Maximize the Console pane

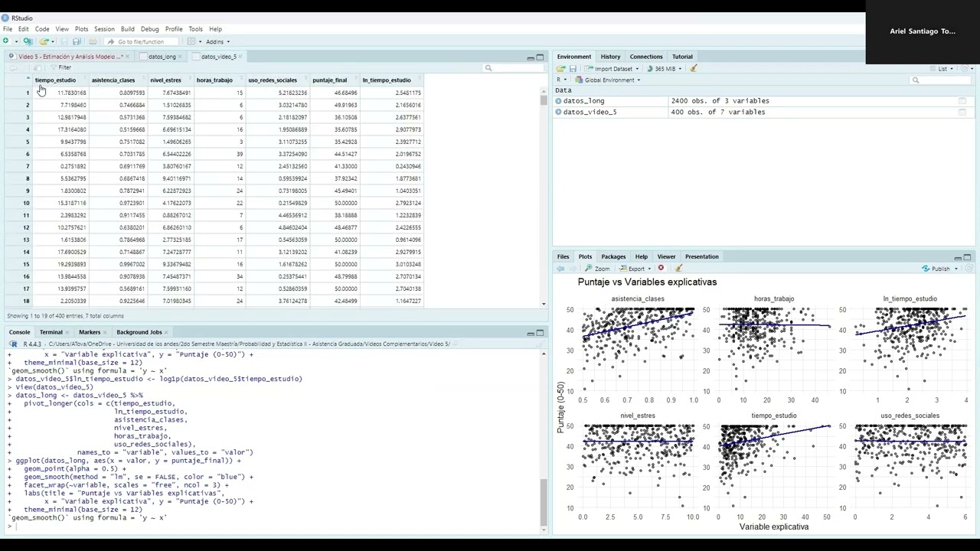point(540,332)
